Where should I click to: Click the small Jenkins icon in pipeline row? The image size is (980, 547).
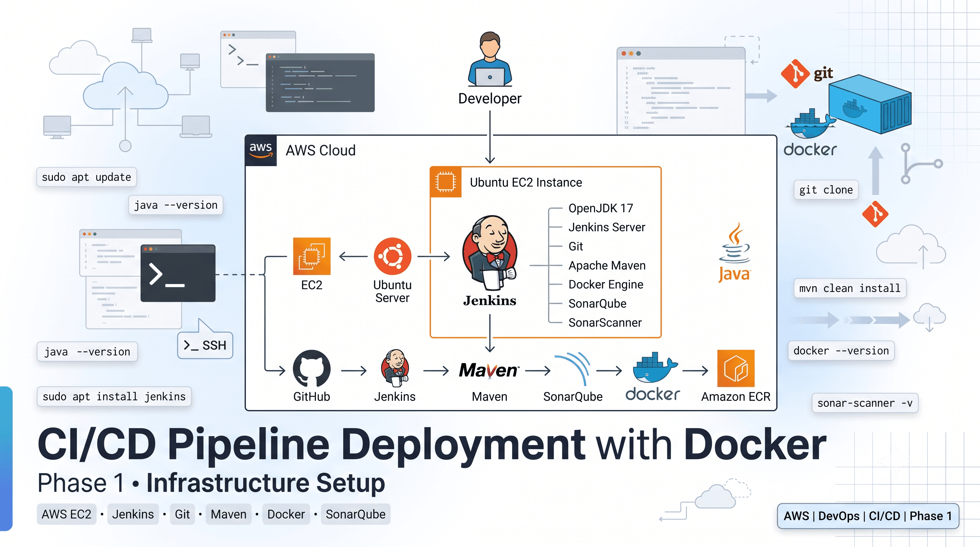coord(395,368)
